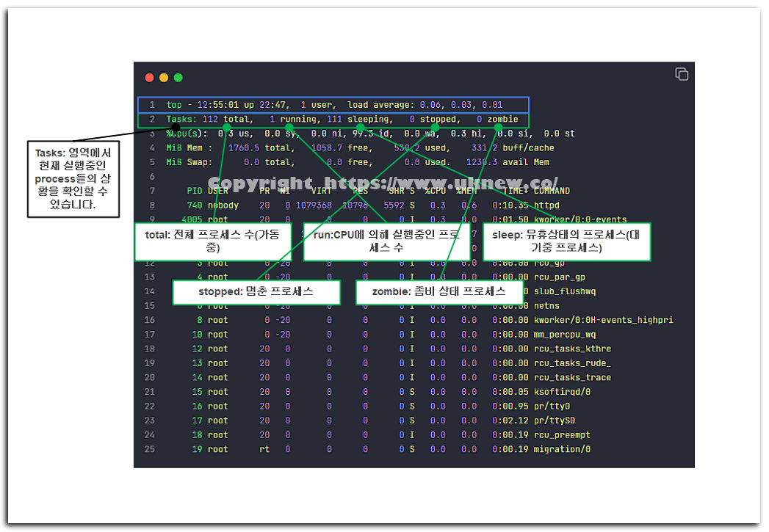769x532 pixels.
Task: Click the "PID" column header
Action: coord(194,191)
